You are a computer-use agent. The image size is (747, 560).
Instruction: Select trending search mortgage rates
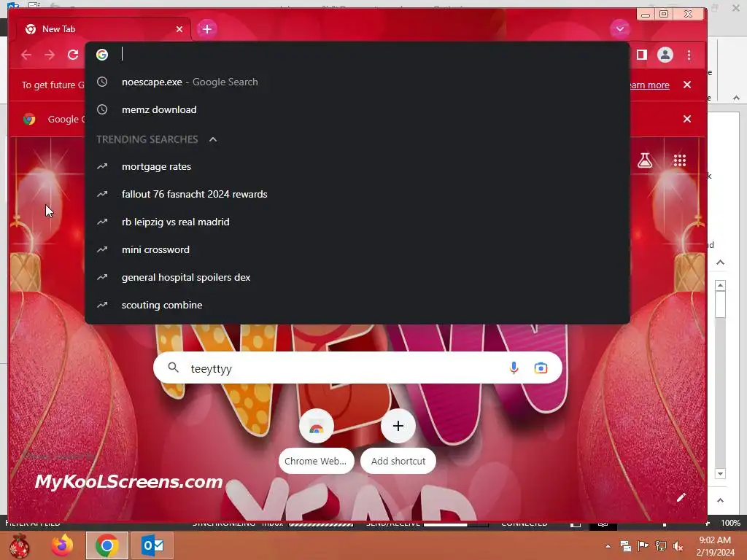357,167
